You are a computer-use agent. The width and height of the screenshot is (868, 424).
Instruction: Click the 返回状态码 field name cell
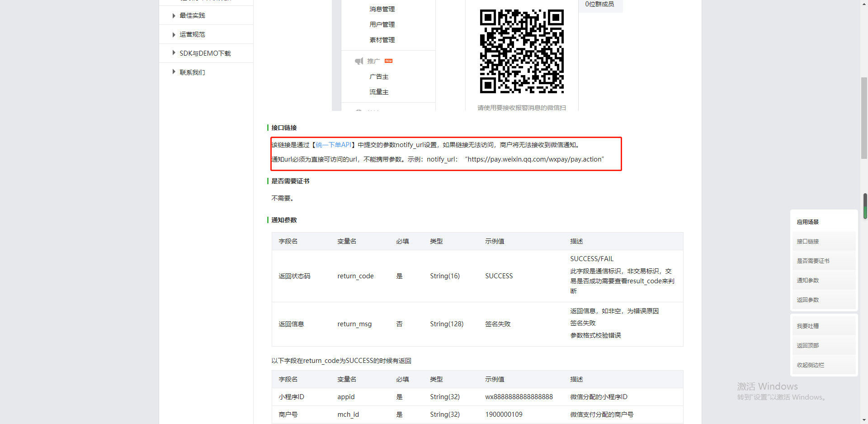(x=294, y=276)
